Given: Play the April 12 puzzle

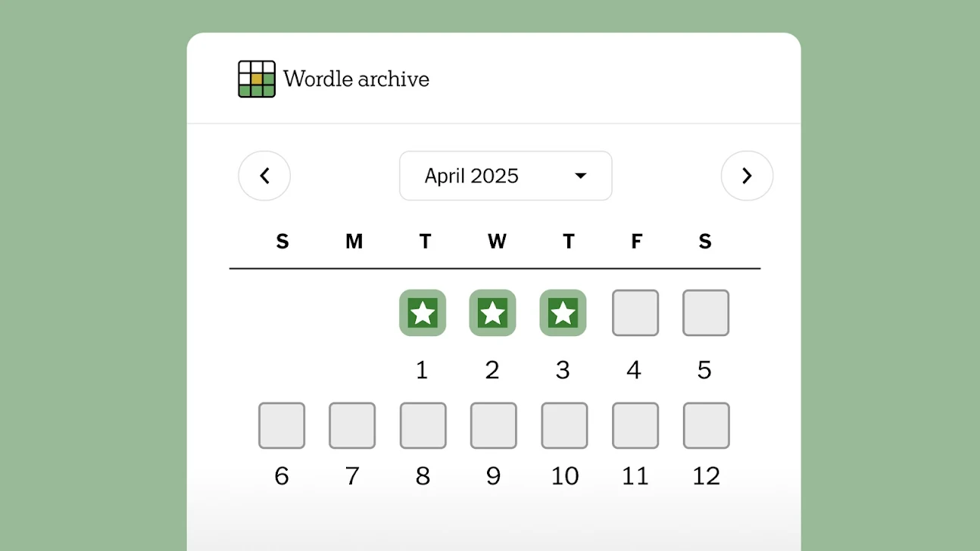Looking at the screenshot, I should tap(707, 425).
